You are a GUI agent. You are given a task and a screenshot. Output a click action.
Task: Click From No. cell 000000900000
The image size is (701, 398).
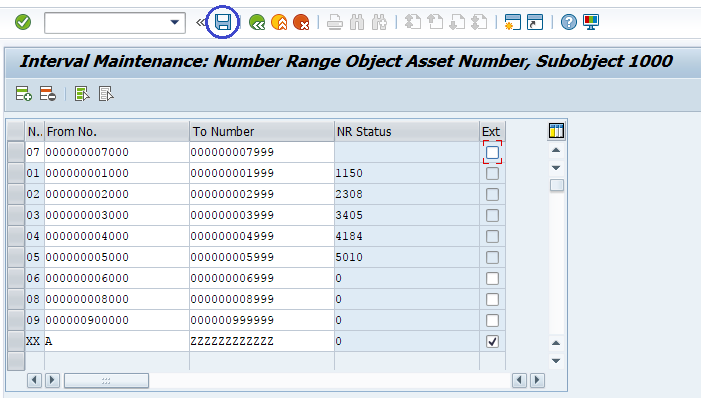117,321
